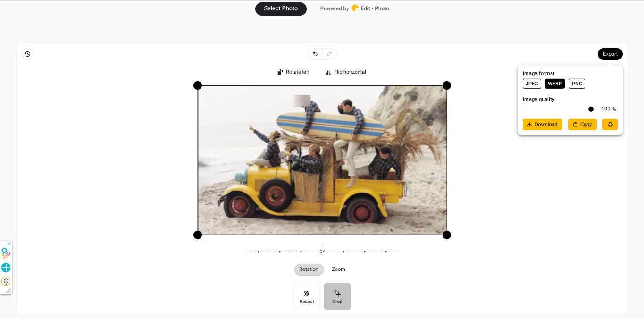Open the Edit • Photo link
Screen dimensions: 644x319
[x=370, y=8]
